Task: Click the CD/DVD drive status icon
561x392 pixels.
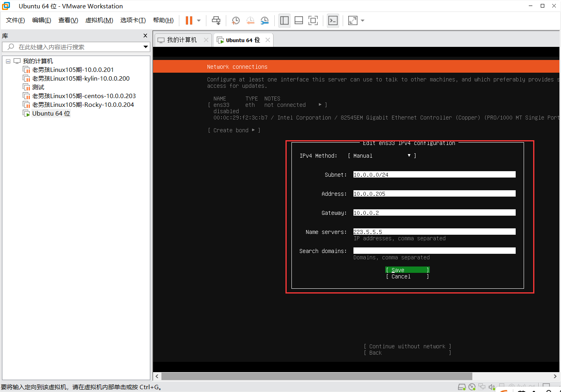Action: pyautogui.click(x=472, y=387)
